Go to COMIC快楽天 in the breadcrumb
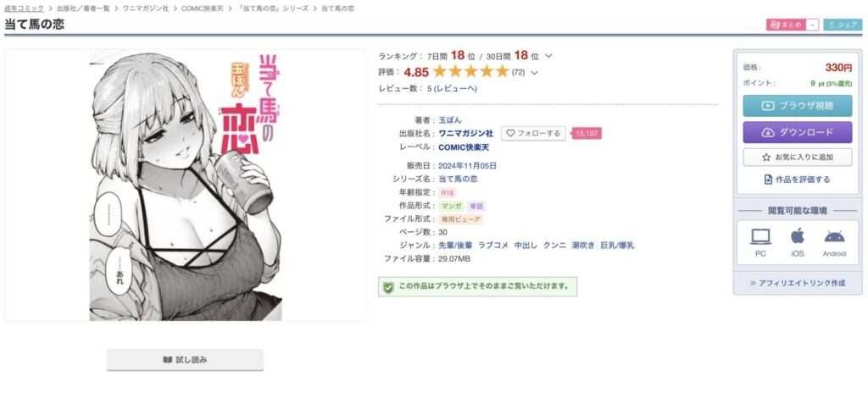 [x=204, y=8]
